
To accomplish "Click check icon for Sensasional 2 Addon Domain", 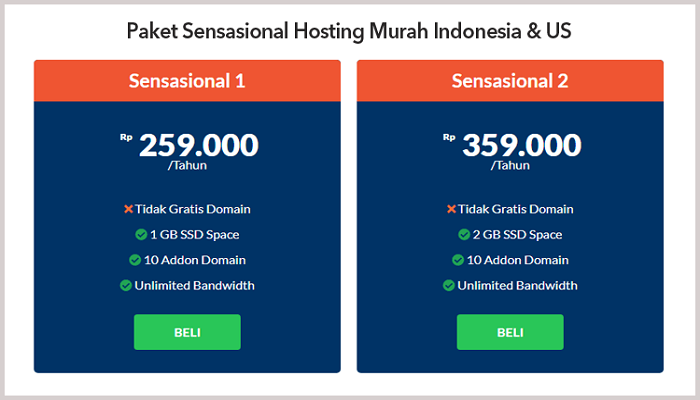I will point(457,260).
